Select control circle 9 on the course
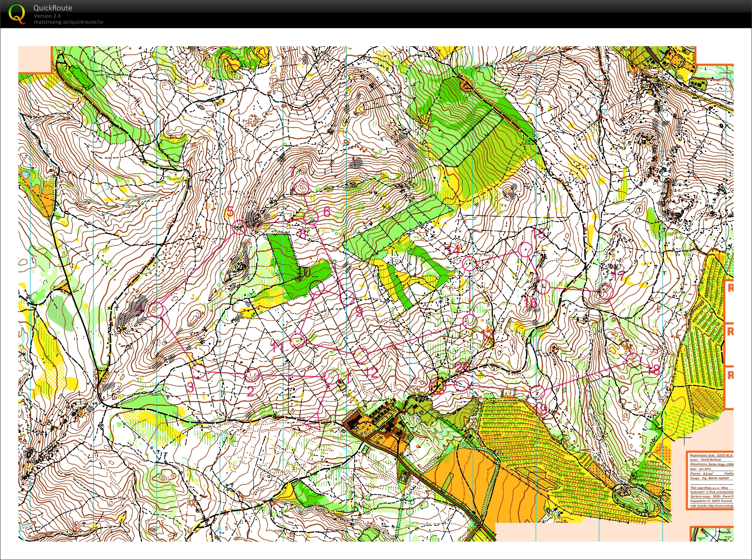This screenshot has width=752, height=560. click(x=347, y=297)
